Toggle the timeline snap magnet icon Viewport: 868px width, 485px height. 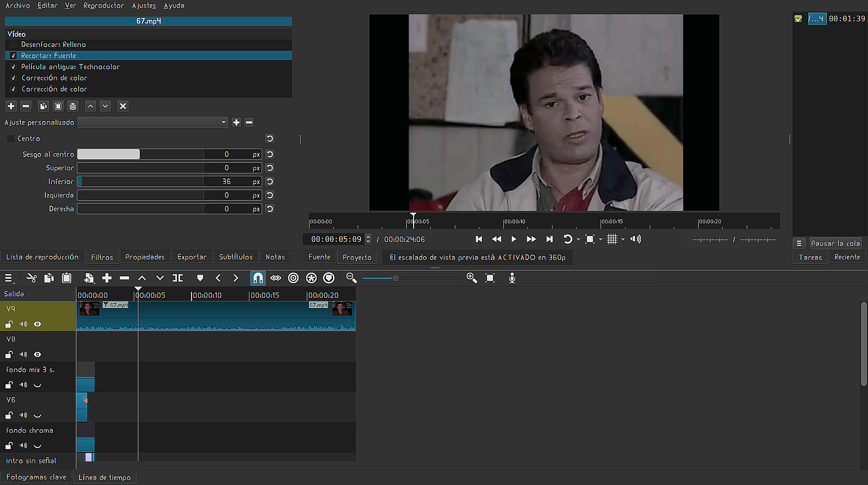tap(258, 278)
